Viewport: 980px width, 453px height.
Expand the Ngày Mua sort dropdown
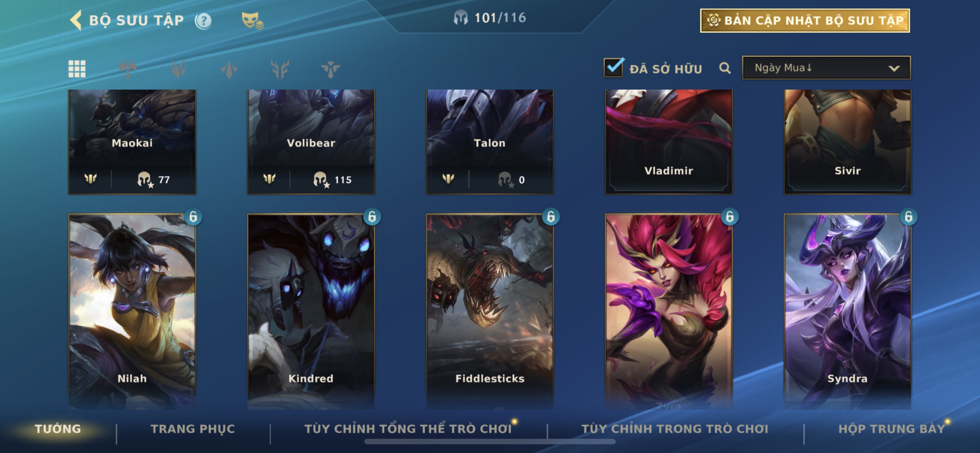pos(826,68)
